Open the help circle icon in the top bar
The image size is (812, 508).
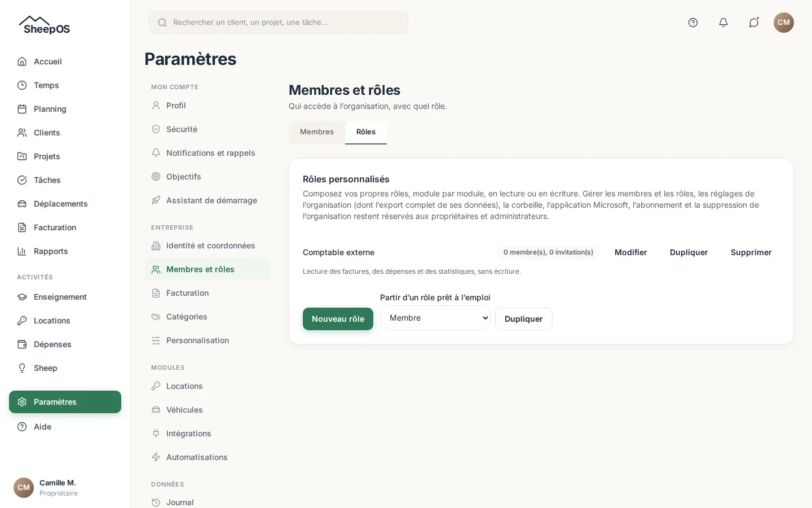[693, 23]
